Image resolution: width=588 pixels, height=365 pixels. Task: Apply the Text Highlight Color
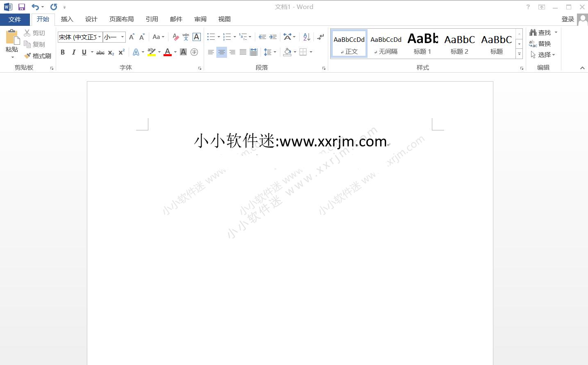click(151, 52)
